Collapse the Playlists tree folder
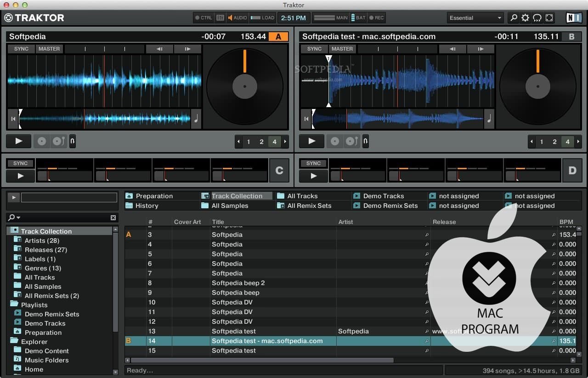Viewport: 588px width, 378px height. 14,304
